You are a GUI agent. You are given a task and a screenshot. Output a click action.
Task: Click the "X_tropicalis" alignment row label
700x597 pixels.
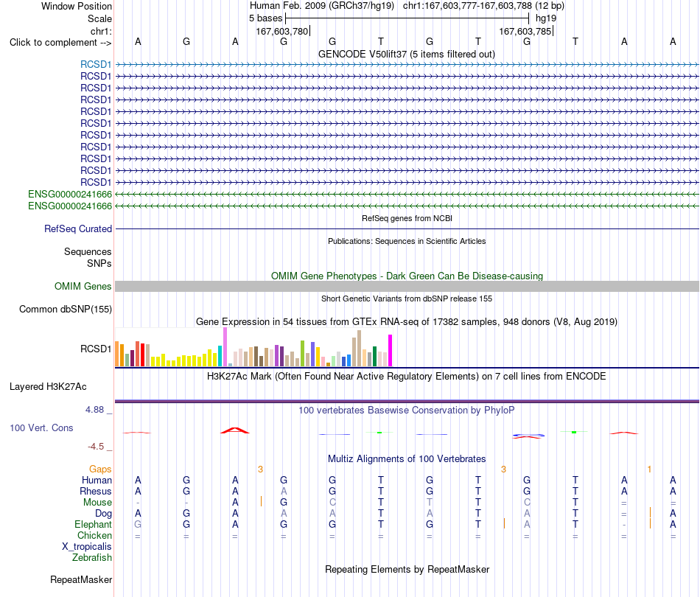point(87,547)
